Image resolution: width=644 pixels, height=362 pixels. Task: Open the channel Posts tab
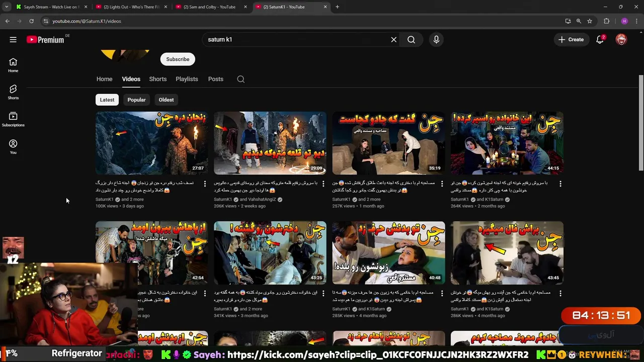coord(215,79)
